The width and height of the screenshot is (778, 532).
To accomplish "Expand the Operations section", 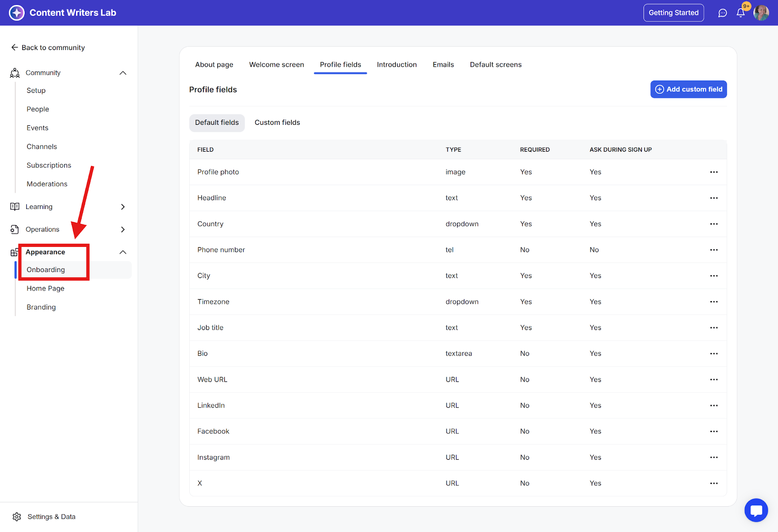I will 123,229.
